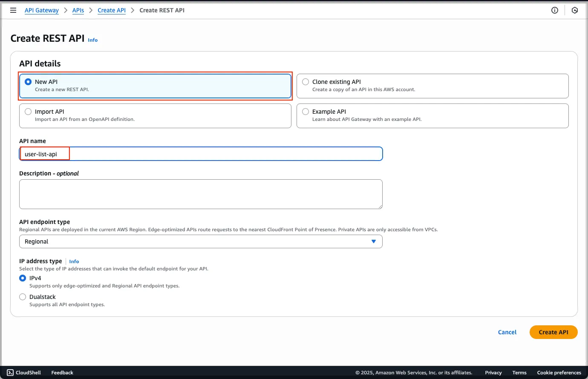Open the hamburger navigation menu
Screen dimensions: 588x379
click(x=13, y=10)
